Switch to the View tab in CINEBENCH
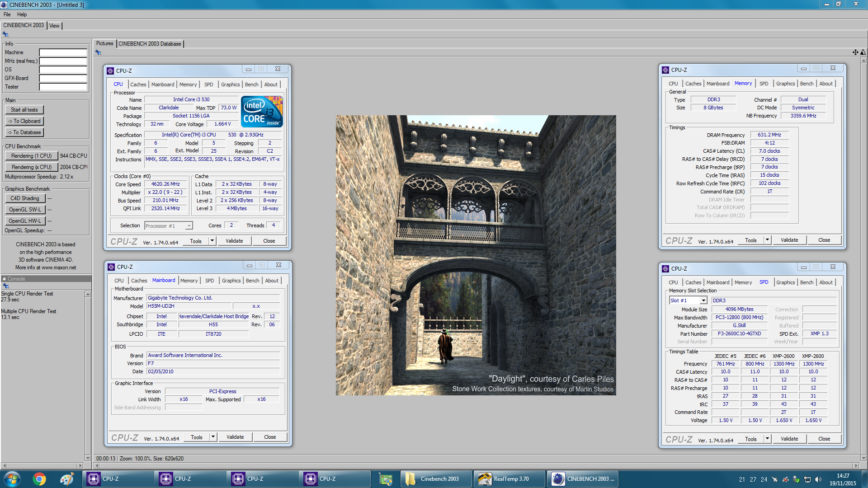 54,26
